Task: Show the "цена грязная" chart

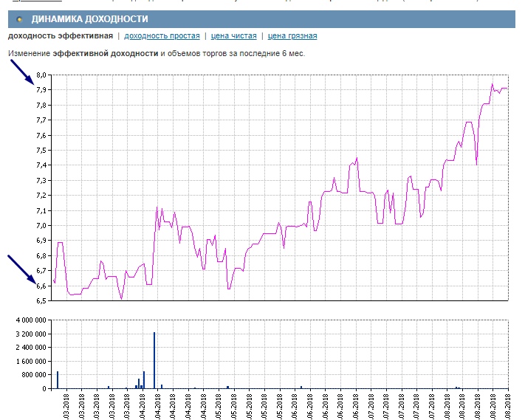Action: 292,35
